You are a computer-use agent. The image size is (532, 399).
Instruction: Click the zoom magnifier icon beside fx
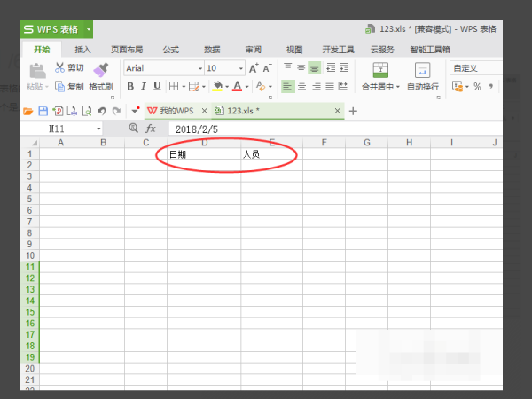click(x=133, y=128)
